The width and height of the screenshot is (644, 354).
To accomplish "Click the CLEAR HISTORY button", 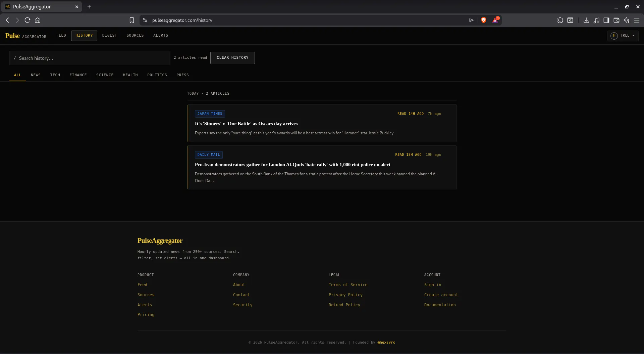I will (232, 58).
